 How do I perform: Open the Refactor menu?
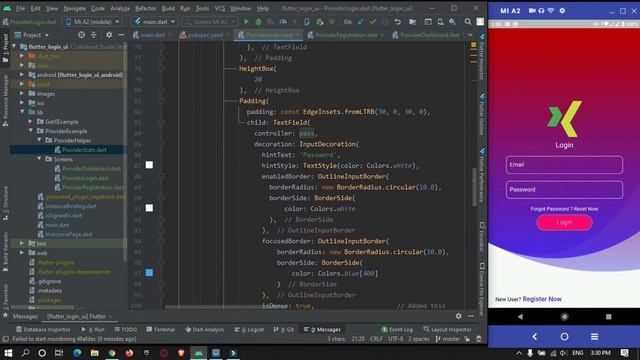tap(146, 8)
